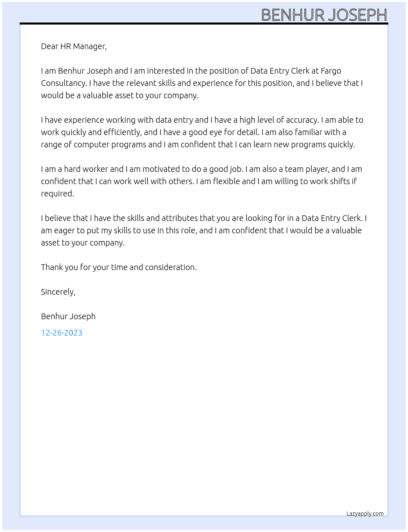Click asset to your company in last paragraph
The width and height of the screenshot is (408, 532).
point(82,243)
